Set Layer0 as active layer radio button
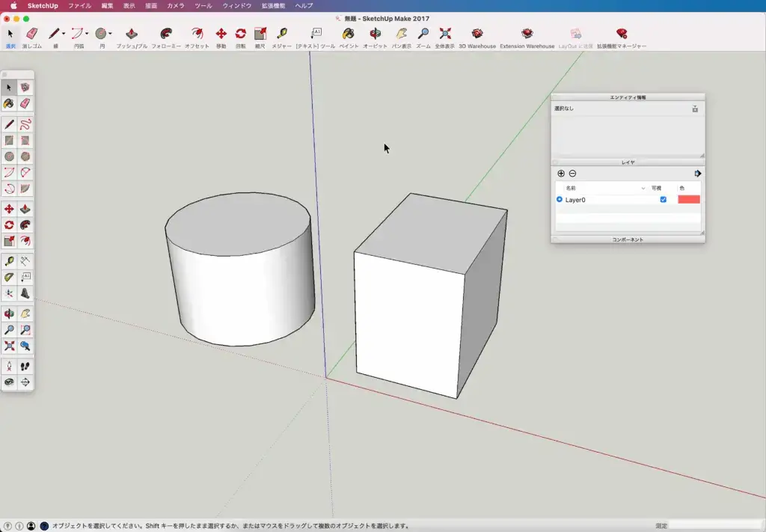 click(560, 199)
